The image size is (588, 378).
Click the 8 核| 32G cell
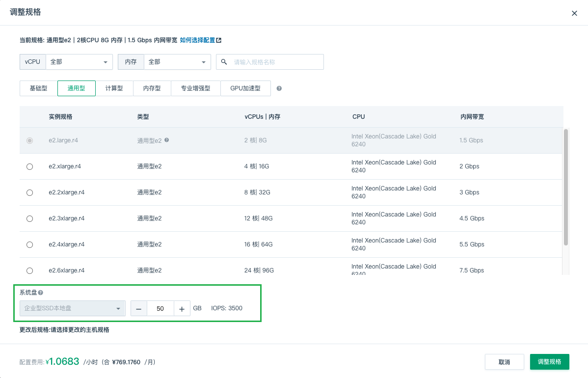[257, 192]
